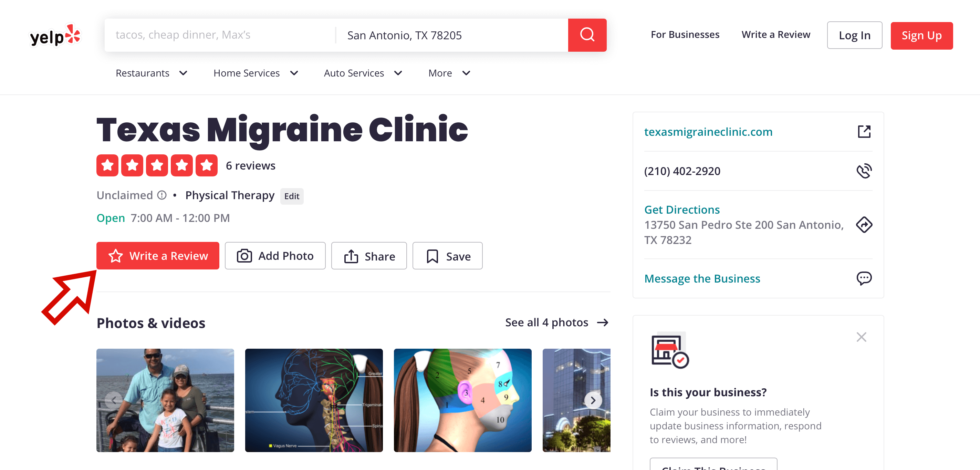
Task: Click the red search magnifier button
Action: (x=587, y=35)
